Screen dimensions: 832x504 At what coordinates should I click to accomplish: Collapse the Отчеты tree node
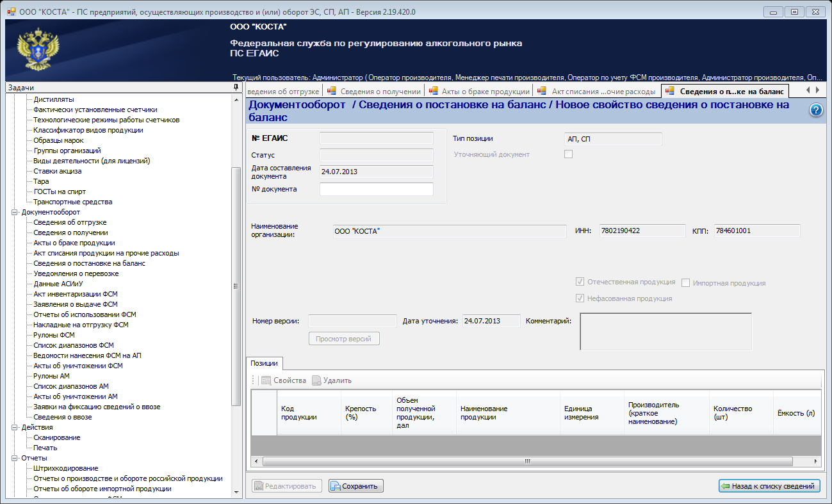point(15,458)
